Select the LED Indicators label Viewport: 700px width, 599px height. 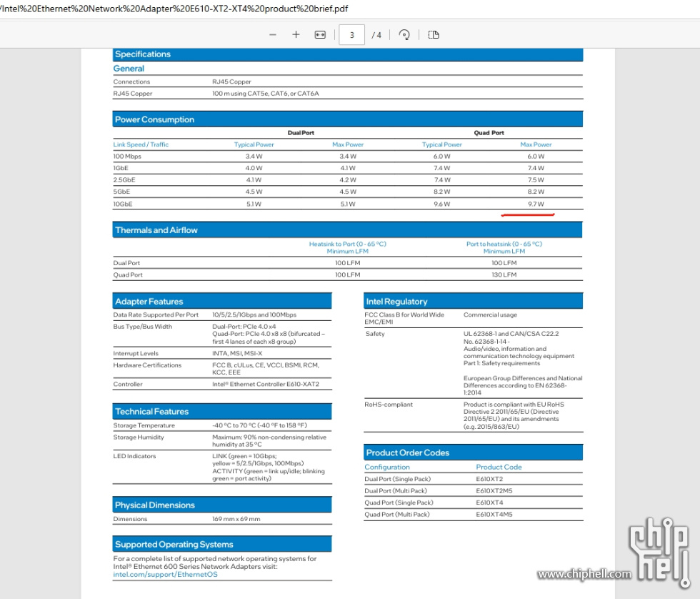(134, 456)
